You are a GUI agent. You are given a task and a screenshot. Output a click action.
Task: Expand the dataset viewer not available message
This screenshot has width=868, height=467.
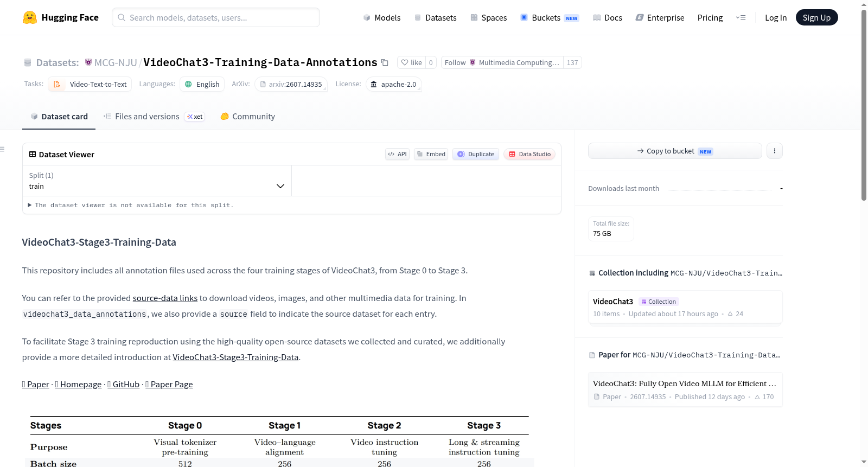coord(130,205)
